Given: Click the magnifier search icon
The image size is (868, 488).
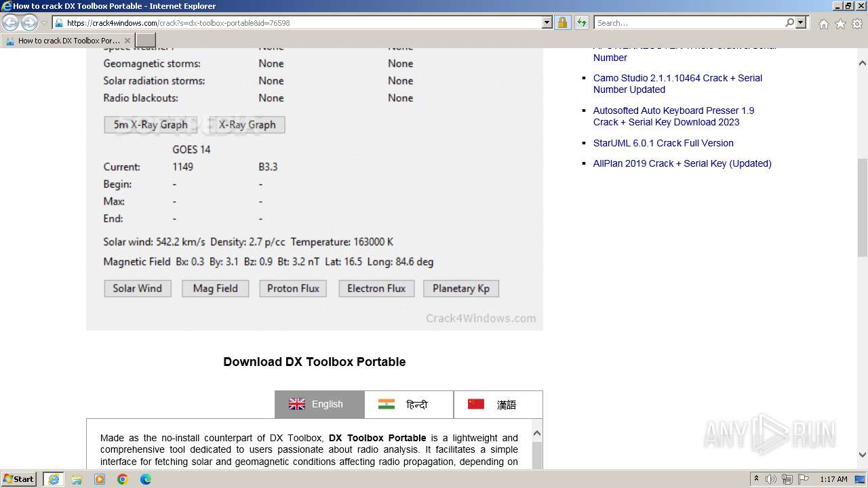Looking at the screenshot, I should 789,22.
